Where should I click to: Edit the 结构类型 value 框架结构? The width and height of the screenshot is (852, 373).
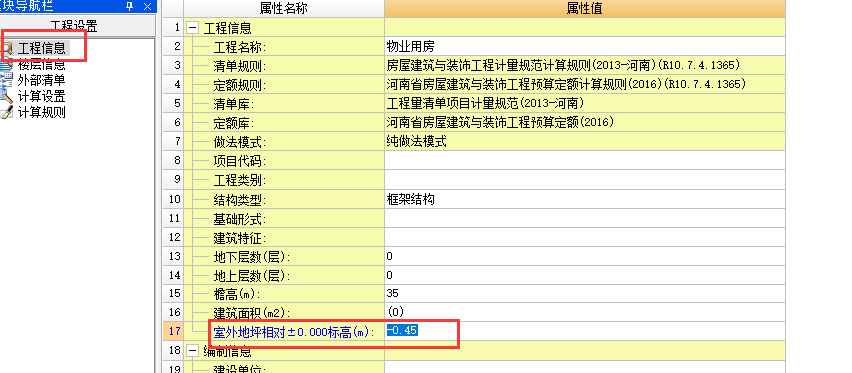pos(585,199)
